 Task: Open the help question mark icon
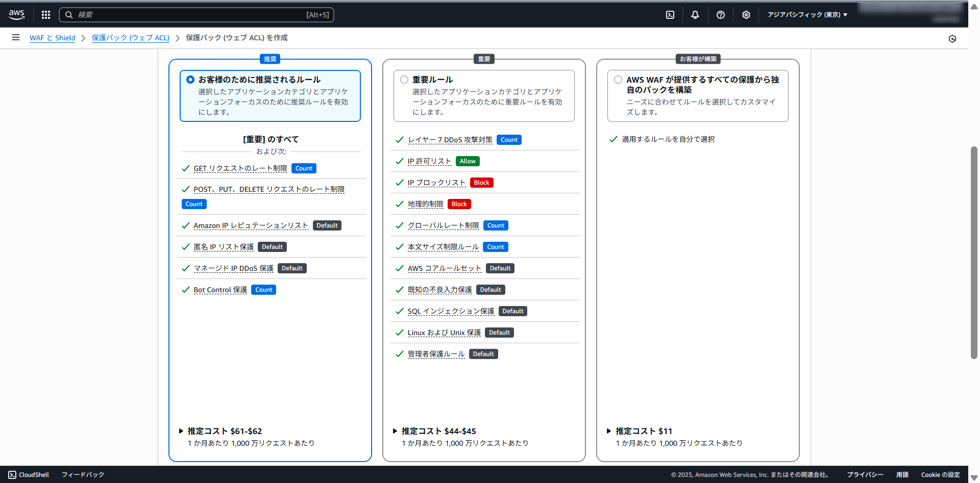[x=721, y=15]
